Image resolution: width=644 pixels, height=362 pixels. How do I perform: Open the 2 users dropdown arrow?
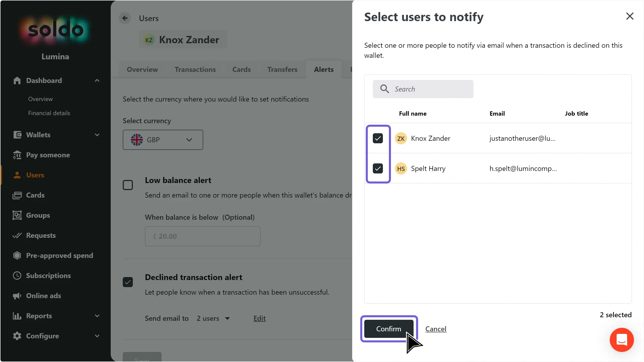pyautogui.click(x=227, y=319)
